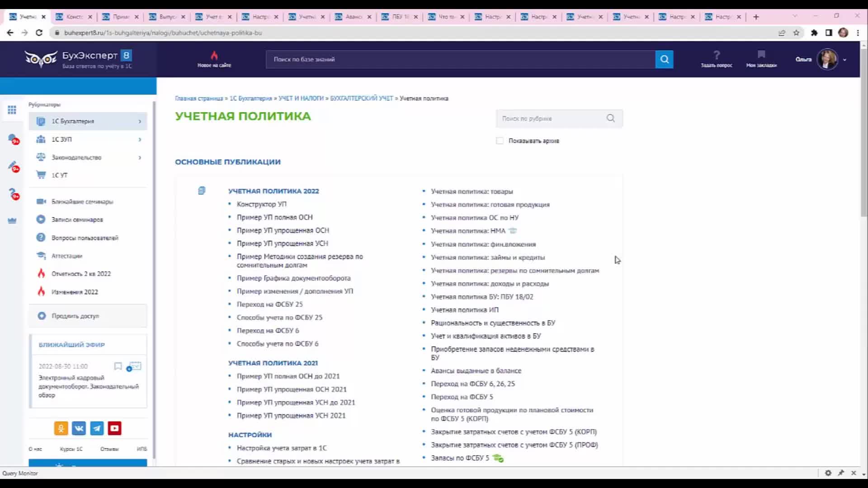Click the YouTube social icon
Image resolution: width=868 pixels, height=488 pixels.
tap(115, 428)
